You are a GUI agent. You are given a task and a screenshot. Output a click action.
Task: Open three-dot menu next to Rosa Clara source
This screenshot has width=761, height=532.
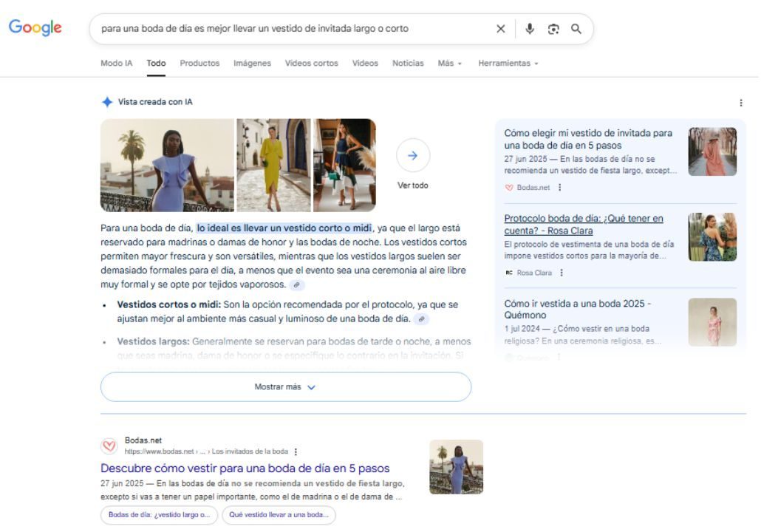[562, 273]
